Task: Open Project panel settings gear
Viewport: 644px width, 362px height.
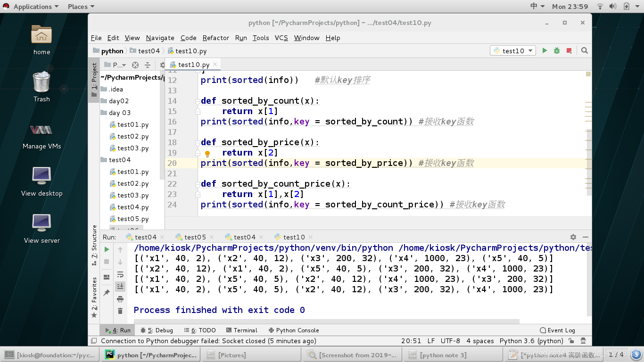Action: [x=162, y=65]
